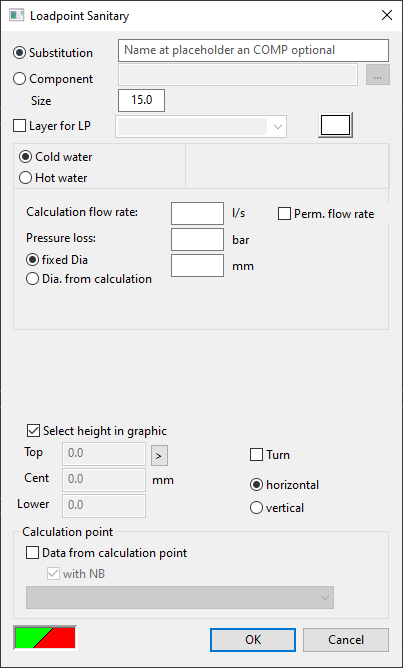403x668 pixels.
Task: Close the Loadpoint Sanitary dialog
Action: coord(387,16)
